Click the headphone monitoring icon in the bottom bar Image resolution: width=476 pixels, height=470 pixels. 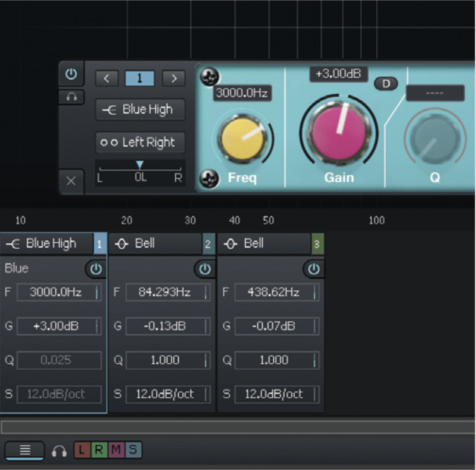tap(59, 450)
